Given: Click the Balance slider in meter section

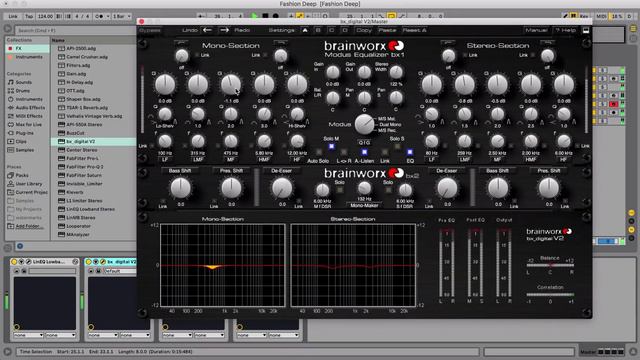Looking at the screenshot, I should pos(550,265).
